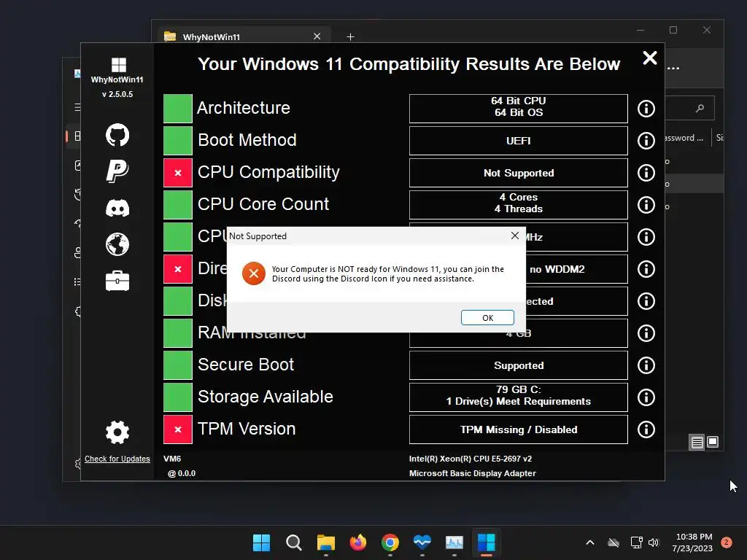Show info for CPU Compatibility row
Viewport: 747px width, 560px height.
coord(646,173)
